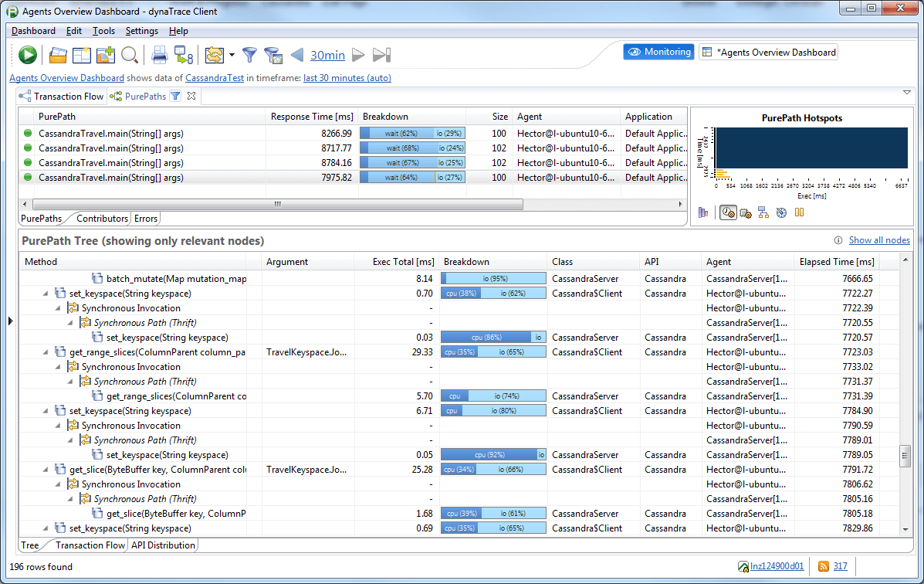Switch to the API Distribution tab

163,545
